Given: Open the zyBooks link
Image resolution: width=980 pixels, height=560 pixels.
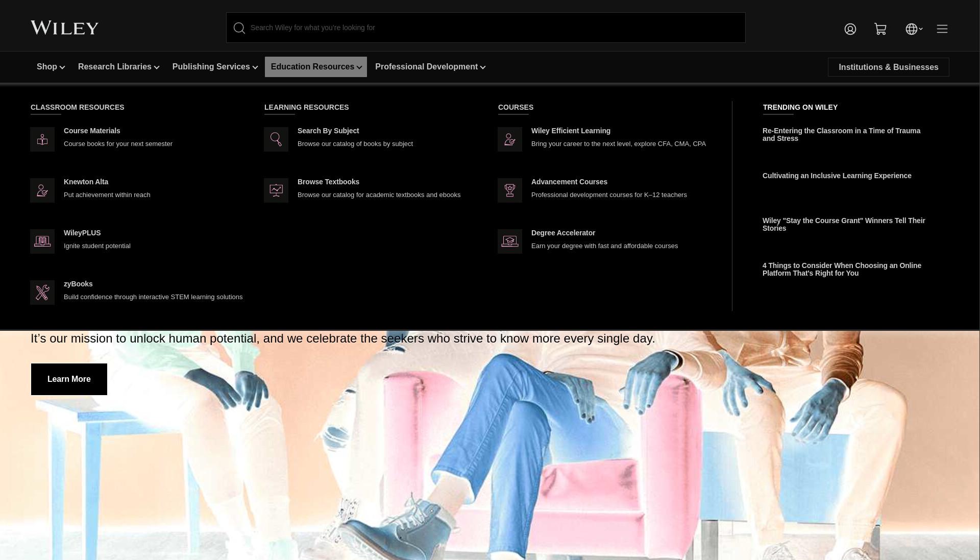Looking at the screenshot, I should point(78,284).
